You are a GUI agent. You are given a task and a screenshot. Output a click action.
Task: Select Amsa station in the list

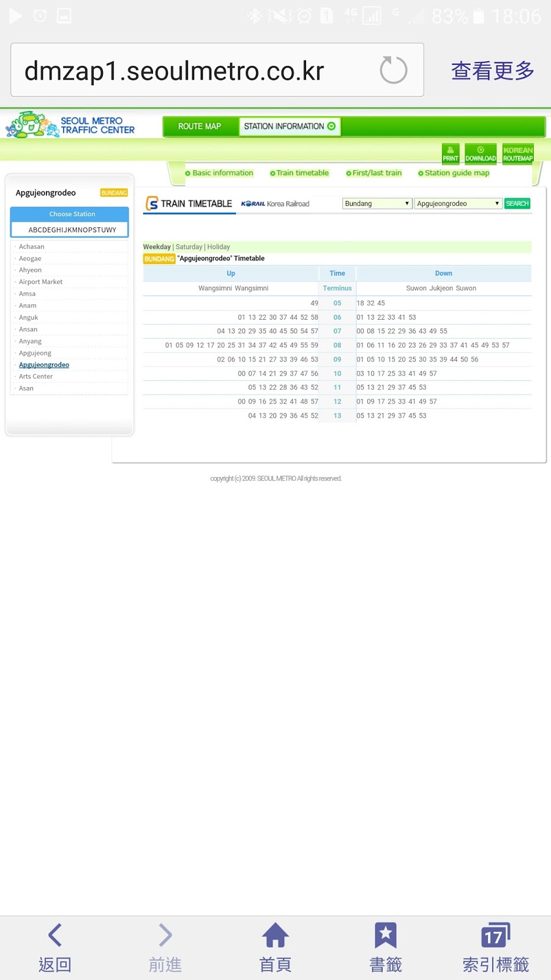27,293
